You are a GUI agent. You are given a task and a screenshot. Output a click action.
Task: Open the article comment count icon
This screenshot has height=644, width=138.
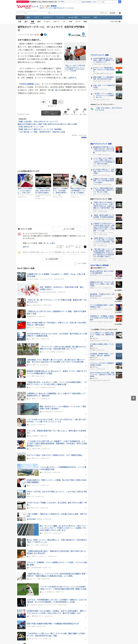click(x=32, y=35)
